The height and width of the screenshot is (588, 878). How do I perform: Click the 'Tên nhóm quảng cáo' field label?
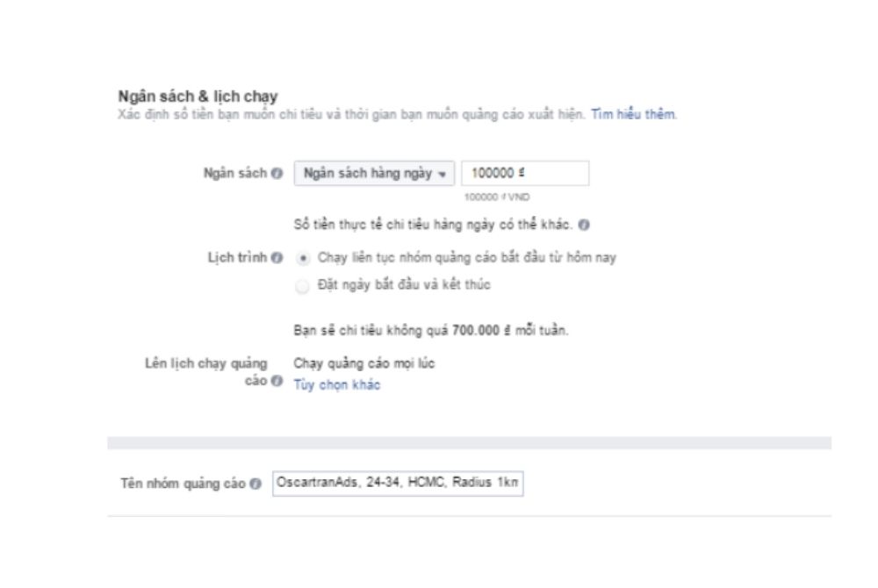coord(184,484)
